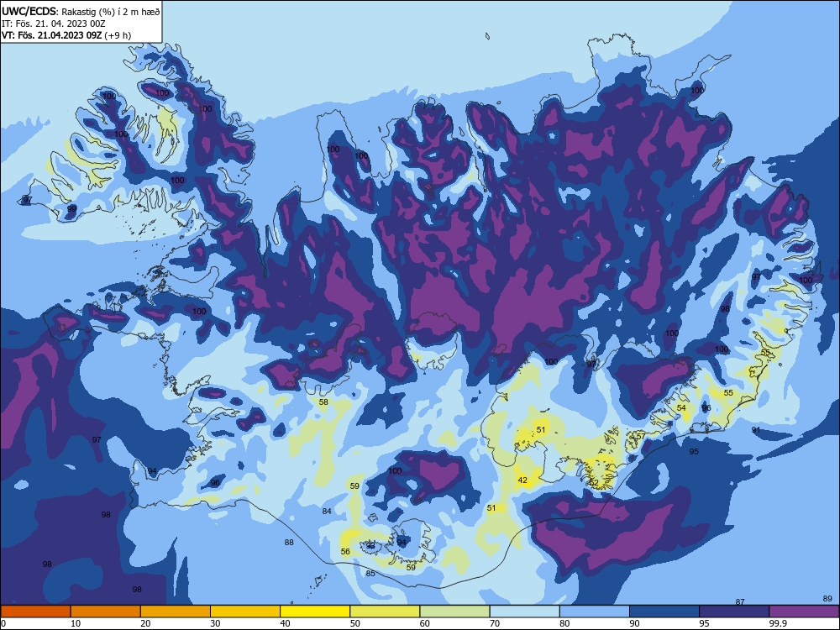Viewport: 840px width, 630px height.
Task: Click the humidity value '88' off the south coast
Action: pyautogui.click(x=289, y=542)
